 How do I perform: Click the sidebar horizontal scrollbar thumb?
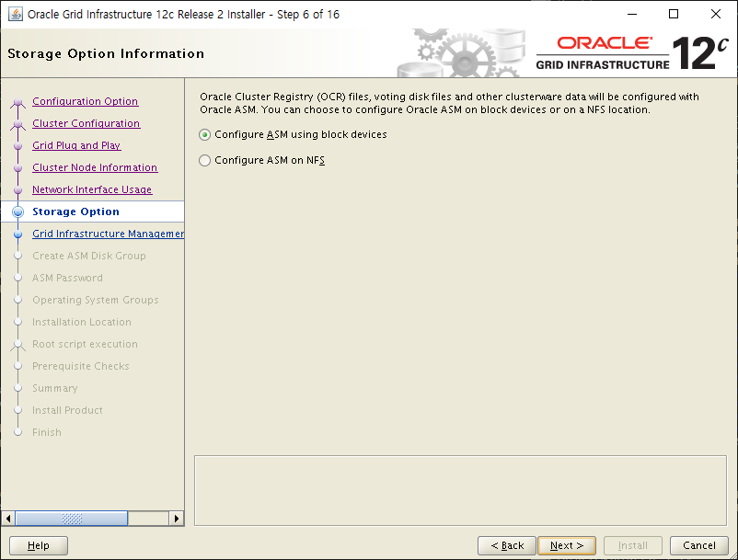coord(72,519)
